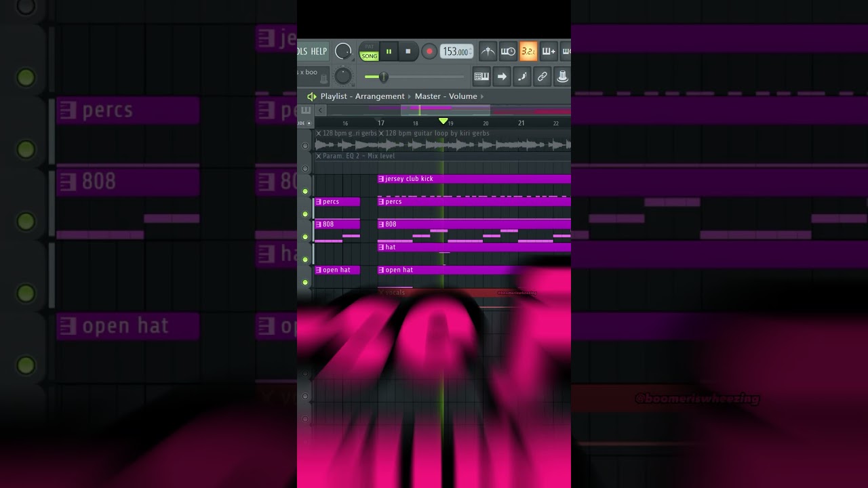Click the playlist overview scrollbar
Screen dimensions: 868x488
coord(446,110)
